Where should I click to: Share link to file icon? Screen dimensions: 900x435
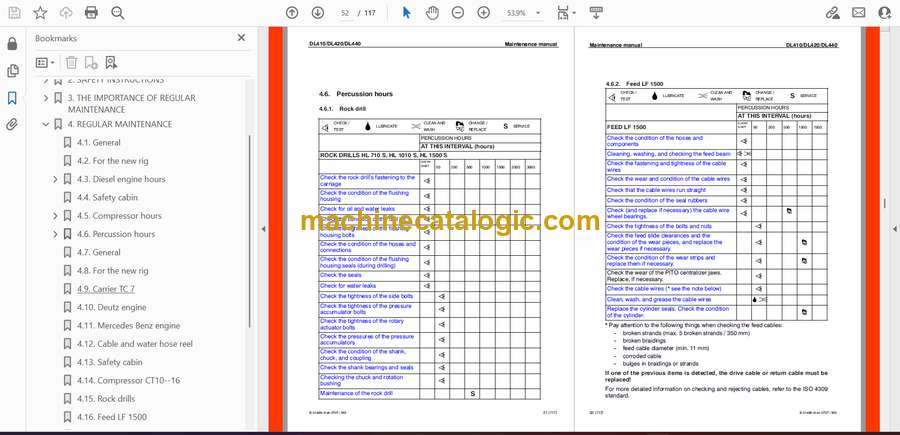point(832,13)
